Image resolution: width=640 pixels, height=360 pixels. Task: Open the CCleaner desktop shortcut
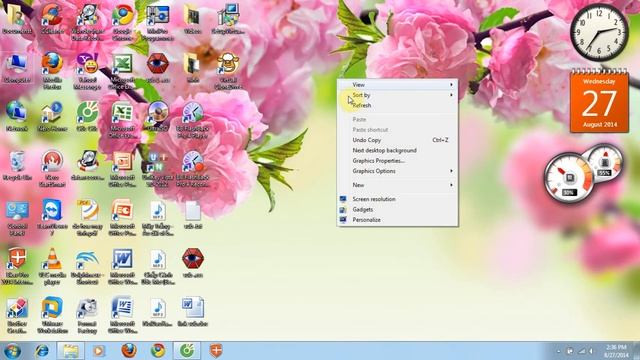coord(52,18)
